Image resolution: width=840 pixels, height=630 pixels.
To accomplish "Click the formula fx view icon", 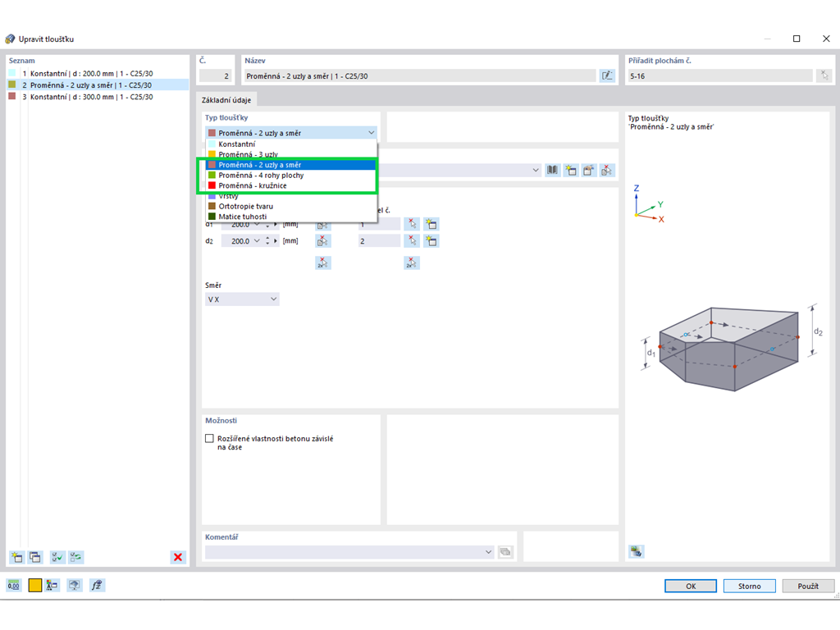I will [x=97, y=585].
